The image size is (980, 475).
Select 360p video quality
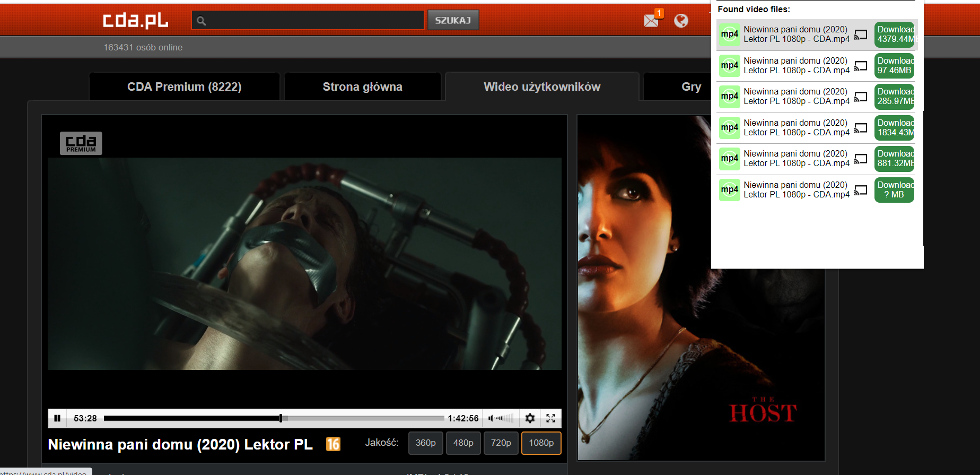(x=426, y=443)
